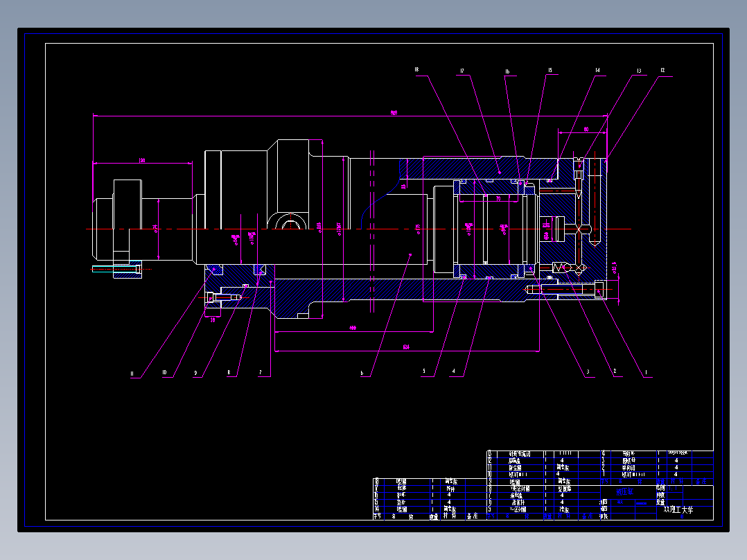This screenshot has height=560, width=747.
Task: Click the 1:1 scale value in the title block
Action: pos(673,488)
